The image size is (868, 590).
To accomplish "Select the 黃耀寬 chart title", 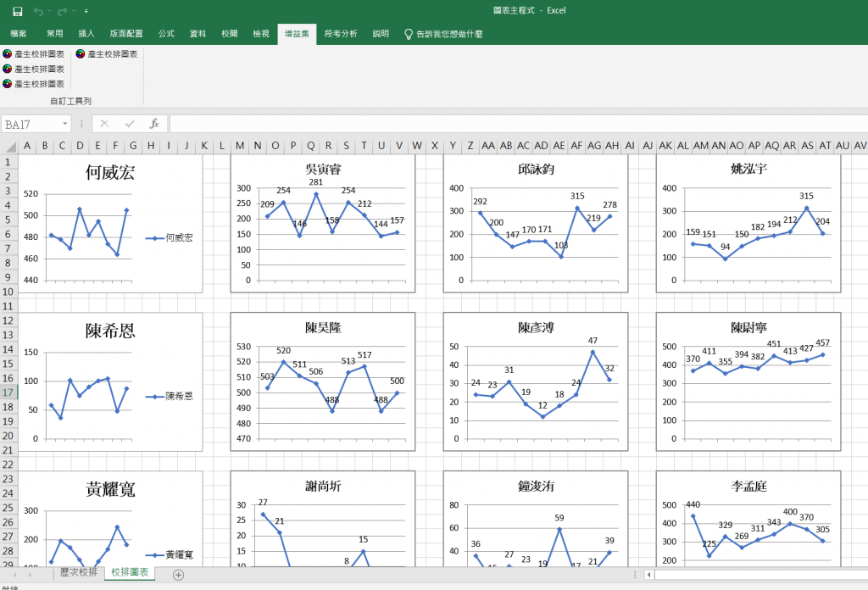I will tap(110, 489).
